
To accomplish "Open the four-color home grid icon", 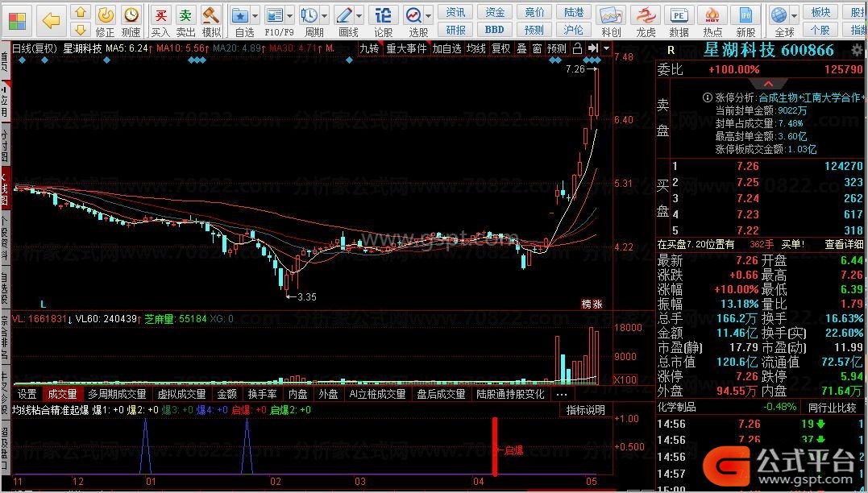I will point(17,21).
